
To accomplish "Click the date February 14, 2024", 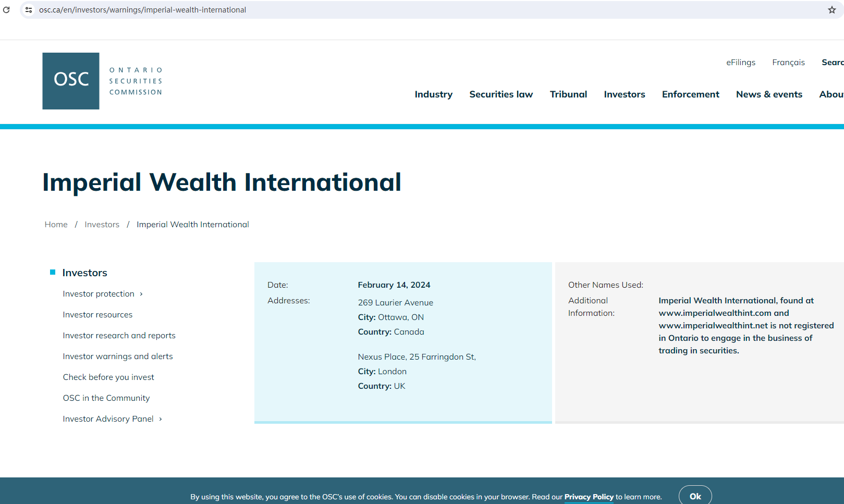I will click(394, 285).
